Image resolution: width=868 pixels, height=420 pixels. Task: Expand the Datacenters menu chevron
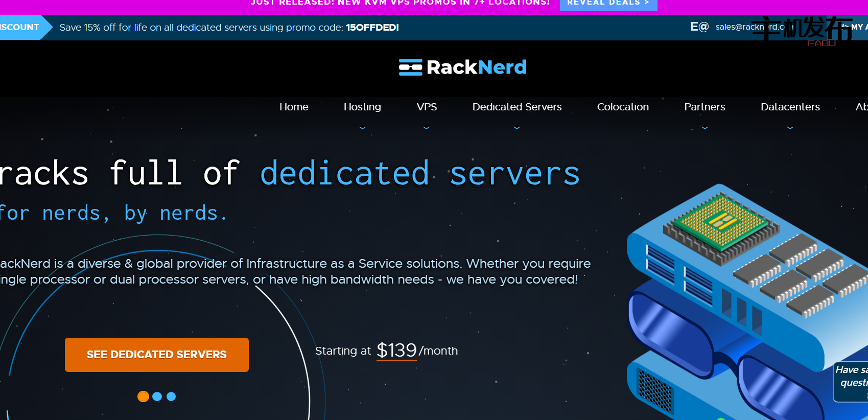point(790,128)
